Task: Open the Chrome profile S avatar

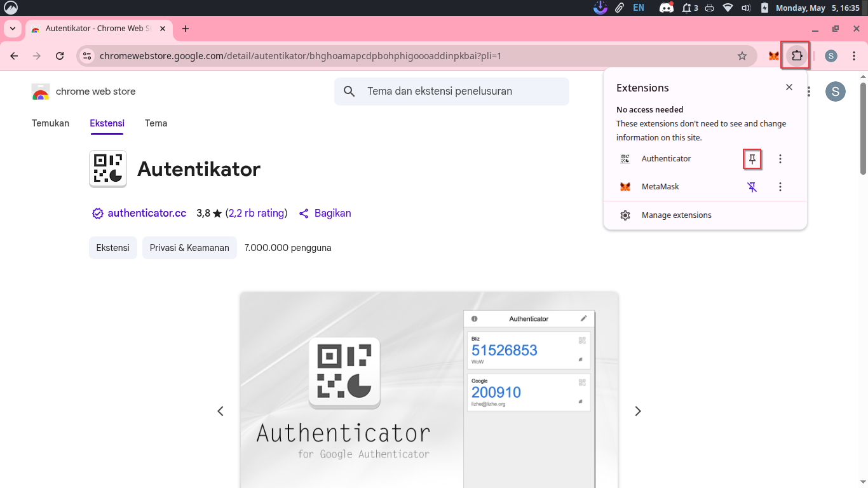Action: pos(831,56)
